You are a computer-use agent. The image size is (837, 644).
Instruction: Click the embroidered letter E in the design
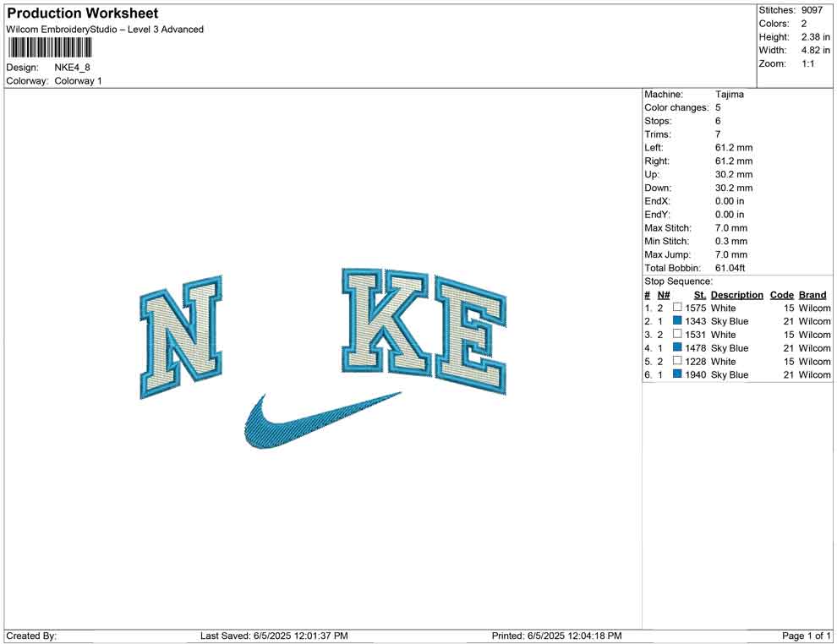tap(470, 335)
